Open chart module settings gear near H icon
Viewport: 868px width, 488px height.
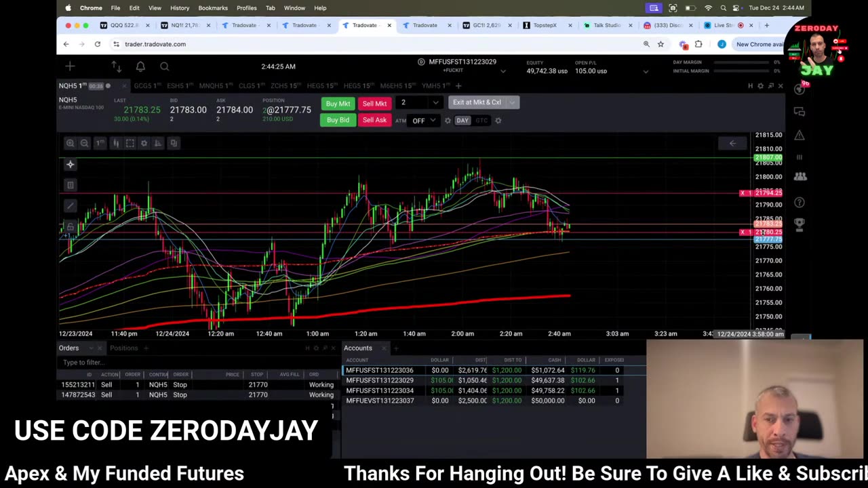[760, 86]
